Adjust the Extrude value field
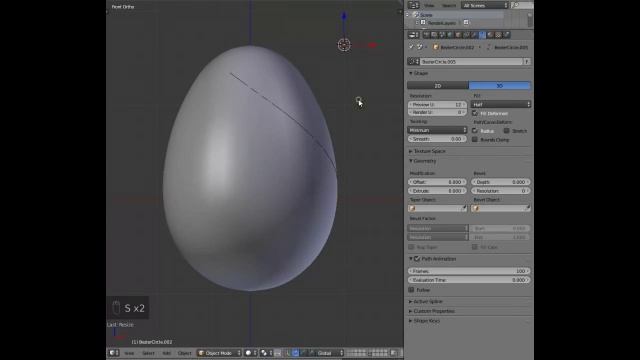The width and height of the screenshot is (640, 360). (437, 191)
